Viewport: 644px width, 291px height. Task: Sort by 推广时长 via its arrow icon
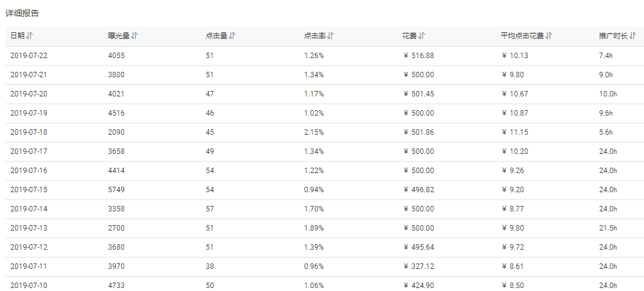(x=632, y=36)
